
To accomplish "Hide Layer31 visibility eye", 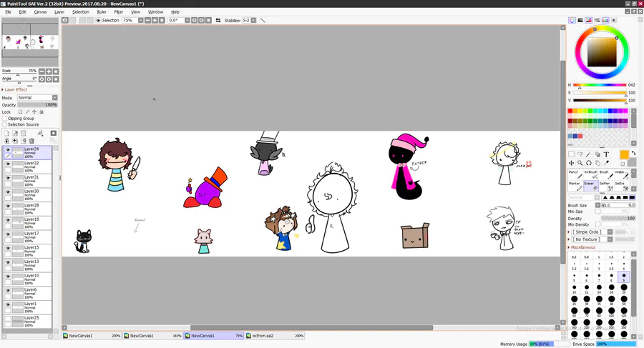I will pos(8,178).
